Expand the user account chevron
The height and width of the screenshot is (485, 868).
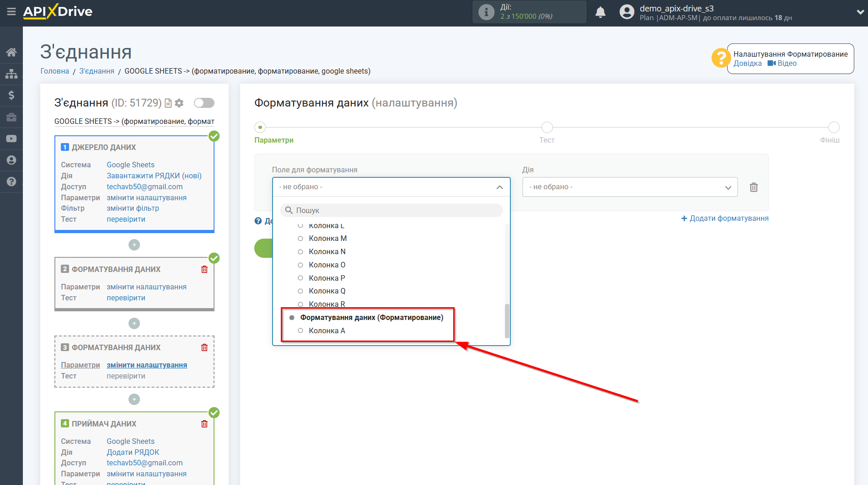[860, 12]
